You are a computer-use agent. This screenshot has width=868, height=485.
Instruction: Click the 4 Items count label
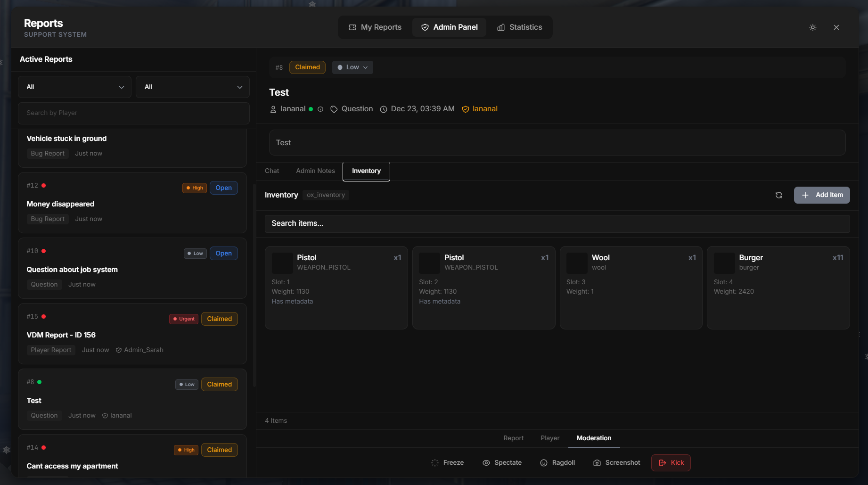[x=276, y=420]
